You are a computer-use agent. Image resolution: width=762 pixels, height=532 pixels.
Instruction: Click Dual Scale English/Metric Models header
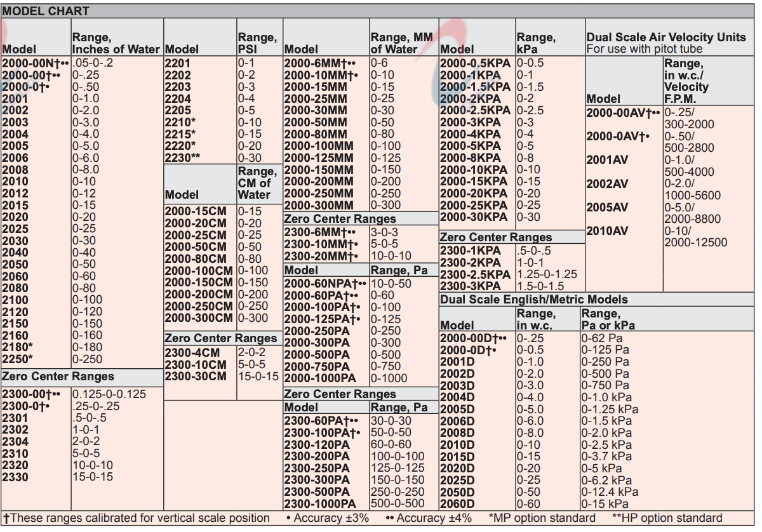[533, 300]
